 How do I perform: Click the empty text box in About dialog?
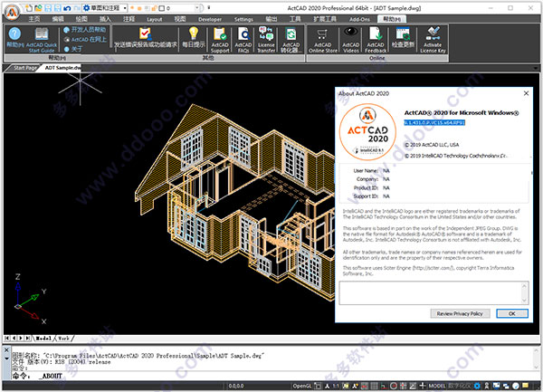click(430, 293)
